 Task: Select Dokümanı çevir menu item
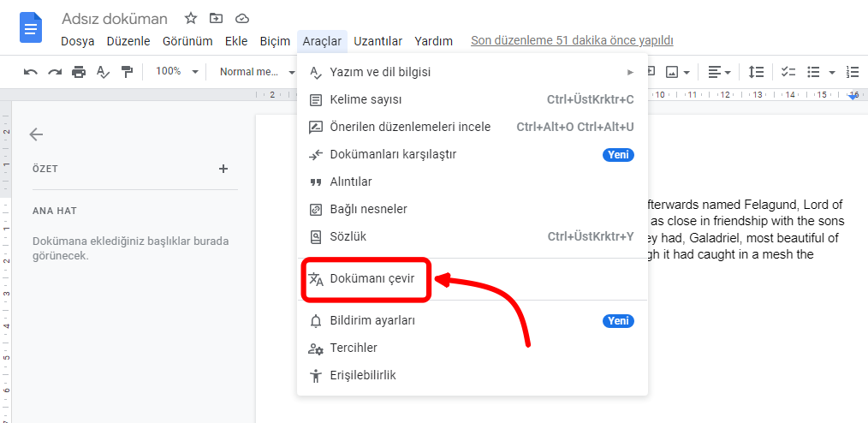coord(372,279)
